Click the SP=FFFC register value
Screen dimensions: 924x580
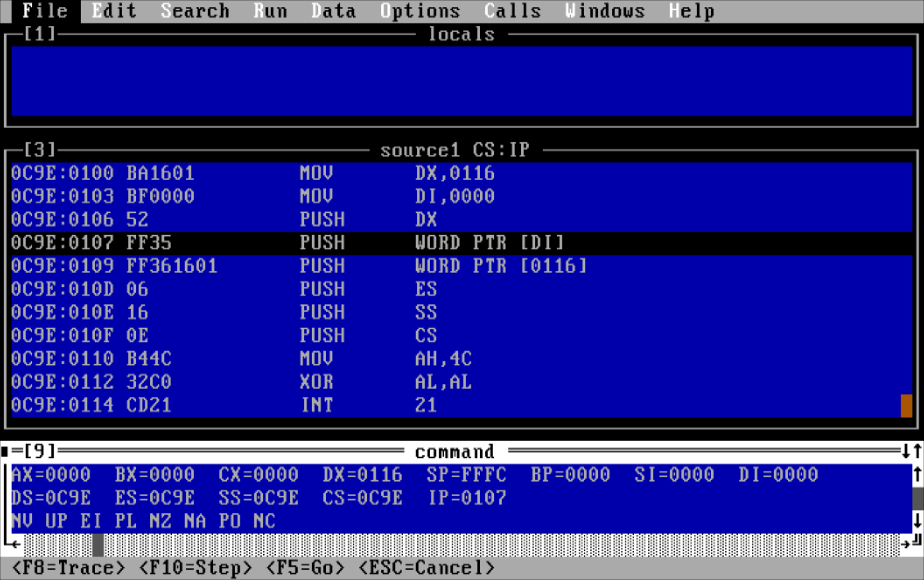click(x=467, y=475)
